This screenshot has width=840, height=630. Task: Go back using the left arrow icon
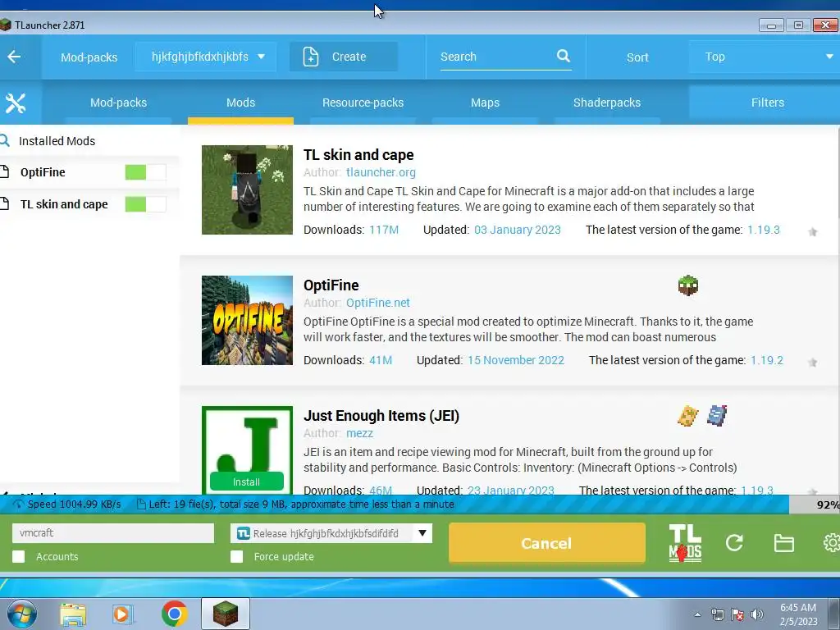pyautogui.click(x=14, y=57)
